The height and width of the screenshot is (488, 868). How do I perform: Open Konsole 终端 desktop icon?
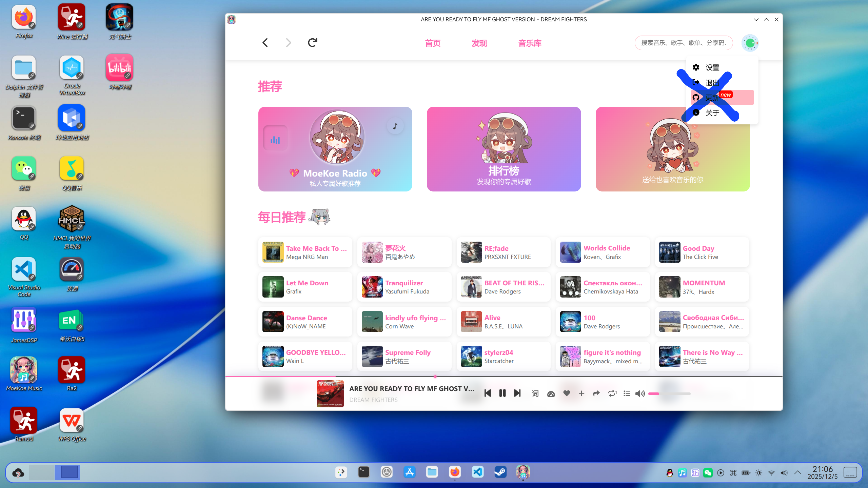click(x=24, y=123)
